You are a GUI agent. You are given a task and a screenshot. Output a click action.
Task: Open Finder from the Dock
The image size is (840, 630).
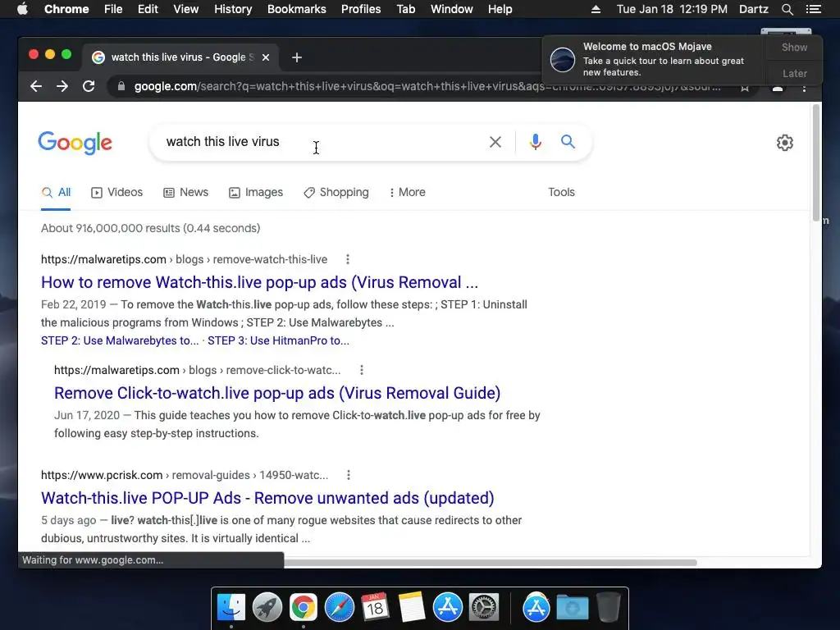[231, 608]
